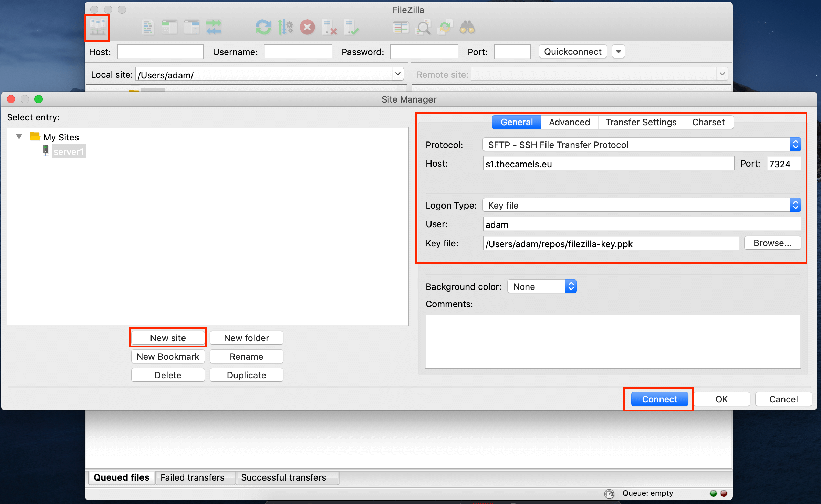Click the Site Manager Port field
This screenshot has width=821, height=504.
[x=784, y=164]
